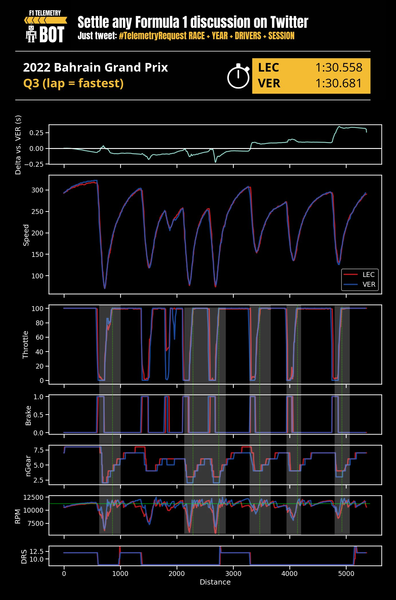Click the blue VER legend line
396x600 pixels.
(x=350, y=284)
